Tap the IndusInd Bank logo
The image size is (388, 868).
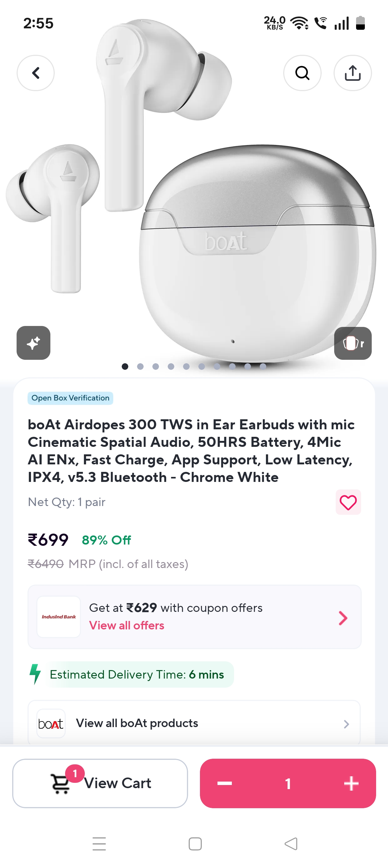[x=59, y=617]
